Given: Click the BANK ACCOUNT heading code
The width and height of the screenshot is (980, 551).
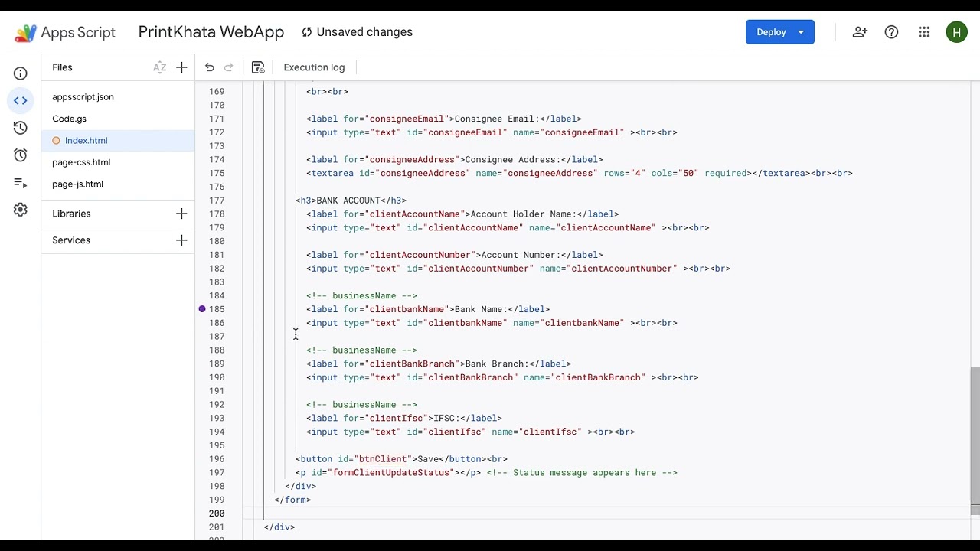Looking at the screenshot, I should point(351,201).
